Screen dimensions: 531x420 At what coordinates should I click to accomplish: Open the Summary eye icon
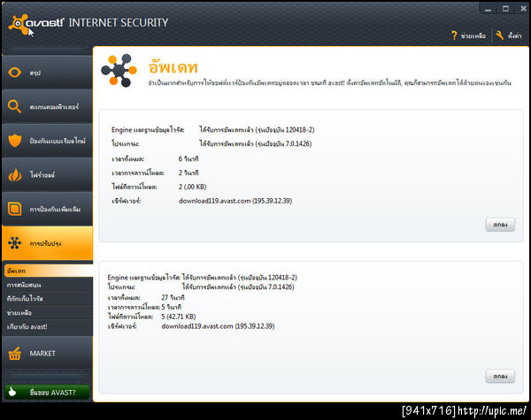(14, 73)
